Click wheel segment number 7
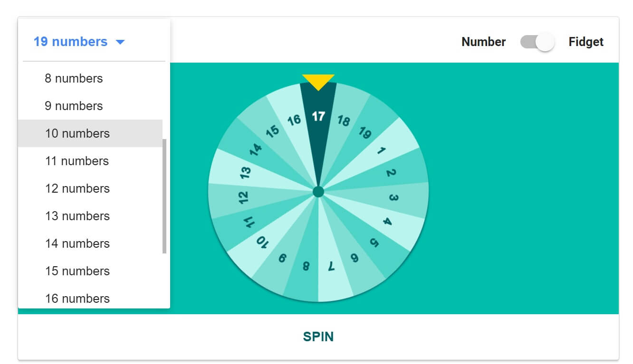 point(331,267)
